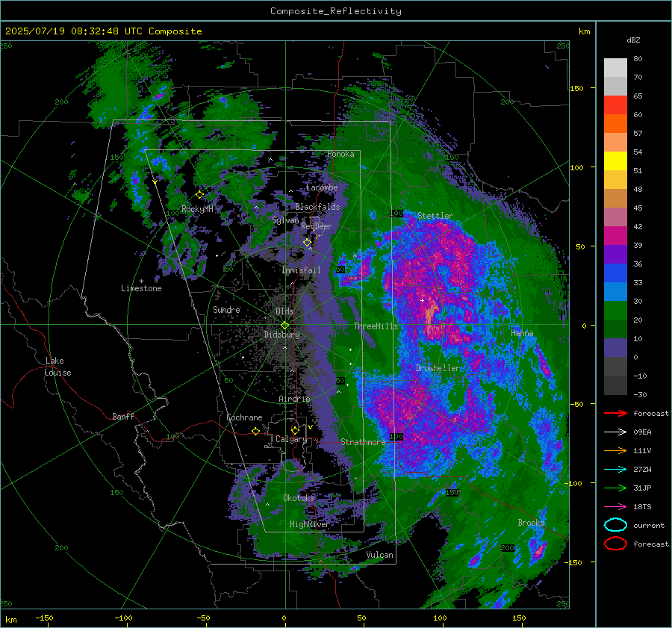
Task: Pick the magenta 39-42 dBZ swatch
Action: [615, 236]
